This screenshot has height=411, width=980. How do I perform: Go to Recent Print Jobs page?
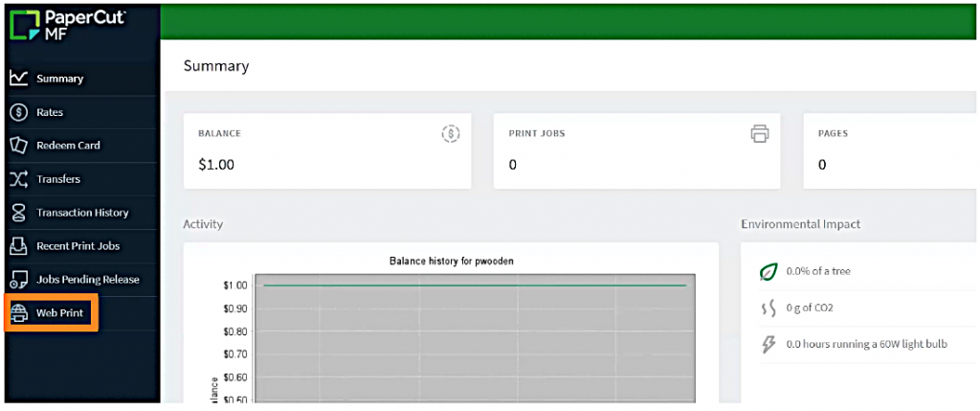coord(78,246)
